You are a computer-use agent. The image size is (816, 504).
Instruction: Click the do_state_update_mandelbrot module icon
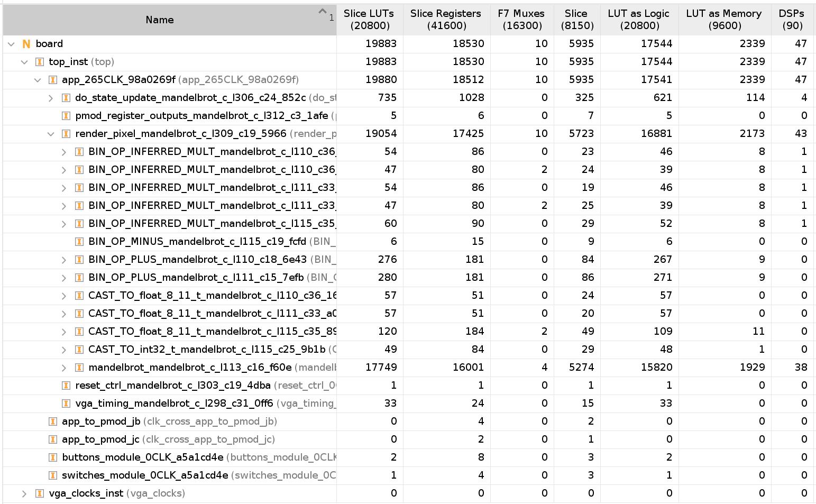66,98
